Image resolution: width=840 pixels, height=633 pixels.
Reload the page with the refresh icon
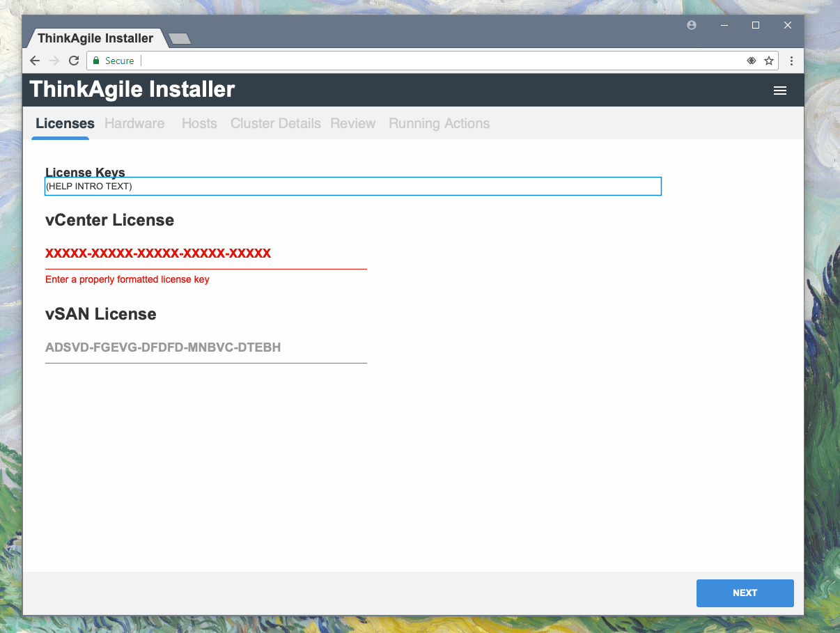[74, 61]
